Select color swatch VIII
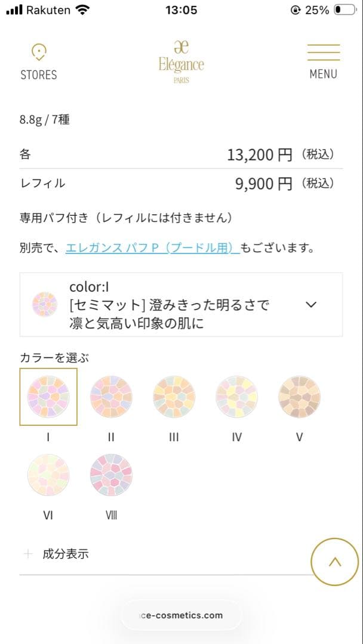The height and width of the screenshot is (644, 363). click(x=111, y=475)
